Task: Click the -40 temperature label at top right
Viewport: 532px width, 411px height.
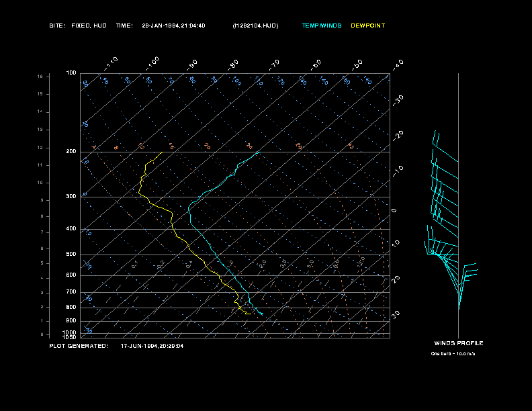Action: pyautogui.click(x=397, y=64)
